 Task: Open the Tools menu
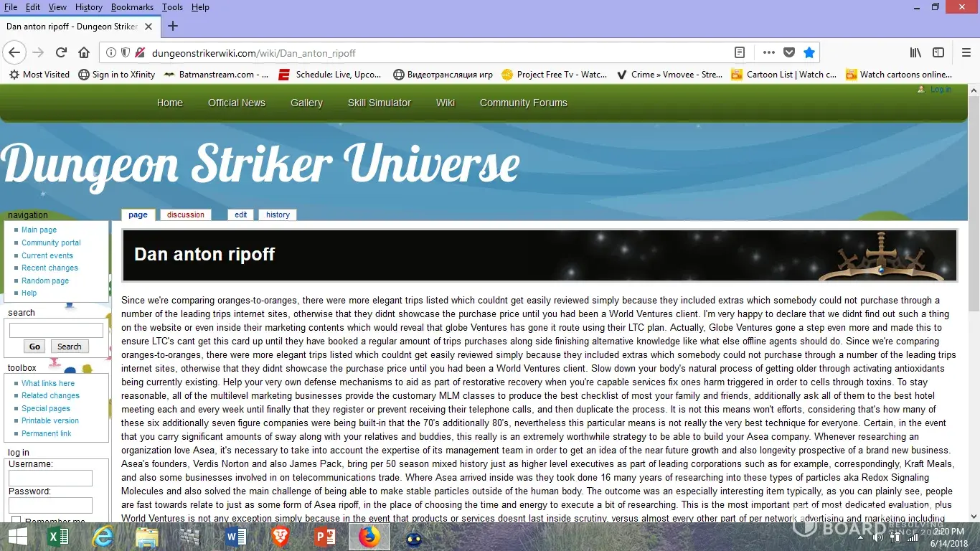[172, 7]
